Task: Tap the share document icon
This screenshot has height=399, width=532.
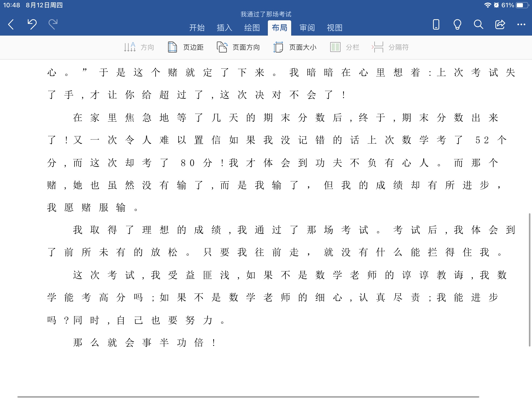Action: click(x=500, y=25)
